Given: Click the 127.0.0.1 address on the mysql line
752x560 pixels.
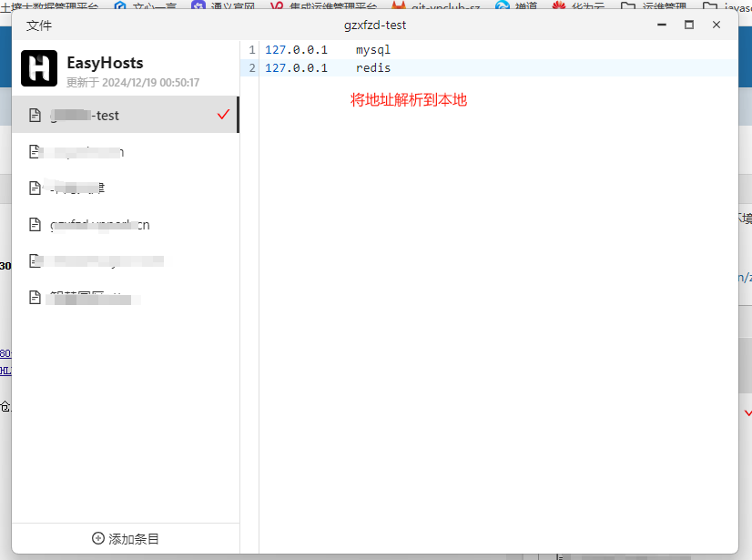Looking at the screenshot, I should [x=297, y=50].
